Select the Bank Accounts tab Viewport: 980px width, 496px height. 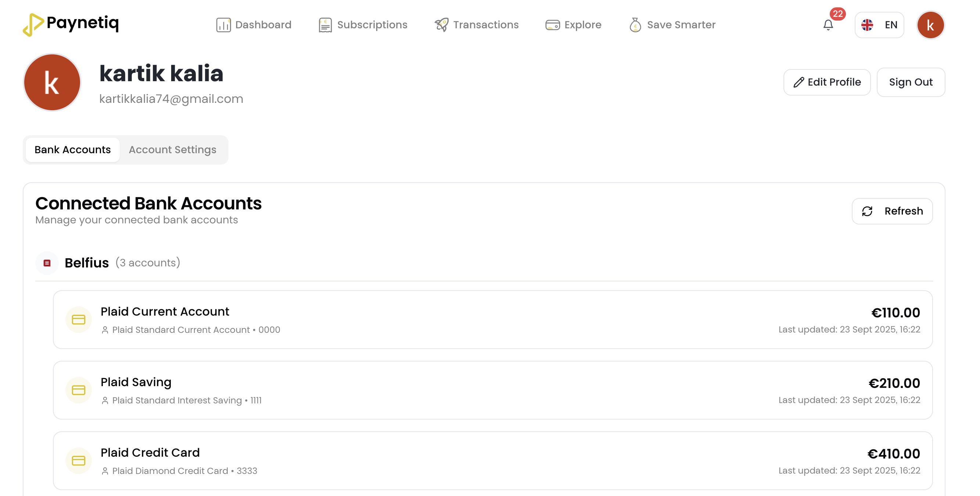pyautogui.click(x=72, y=150)
